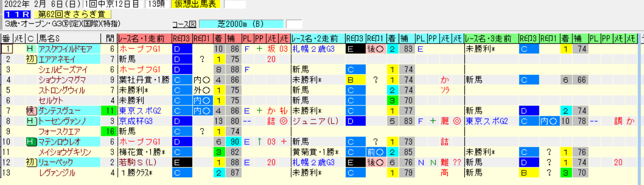Click the 3歳・オープン・G3 race conditions line
Image resolution: width=644 pixels, height=185 pixels.
point(62,23)
